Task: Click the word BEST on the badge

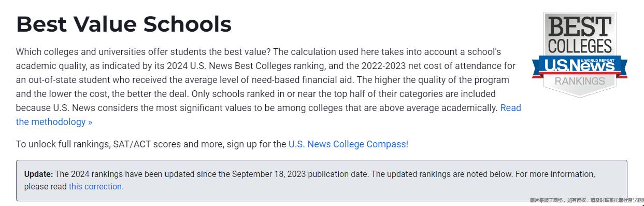Action: pos(580,26)
